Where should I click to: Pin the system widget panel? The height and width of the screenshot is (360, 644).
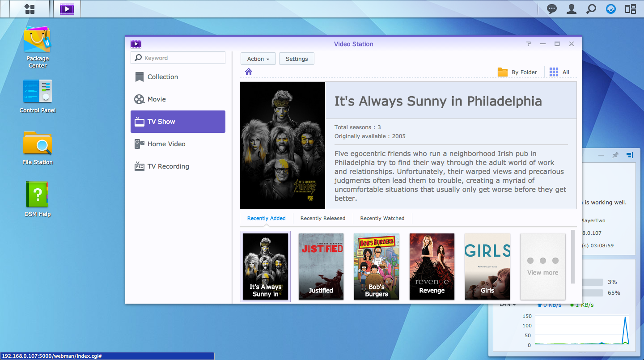click(x=615, y=155)
